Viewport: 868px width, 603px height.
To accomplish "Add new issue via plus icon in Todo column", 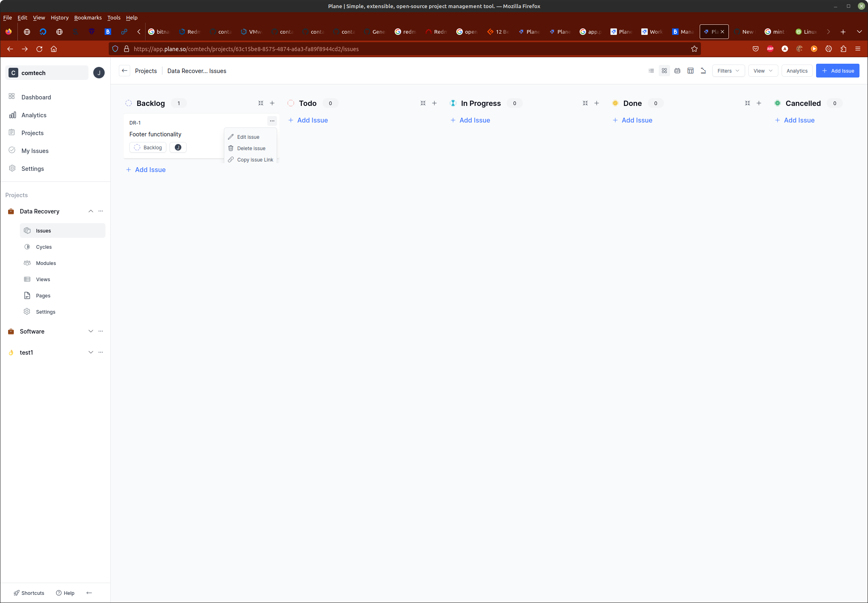I will click(434, 103).
